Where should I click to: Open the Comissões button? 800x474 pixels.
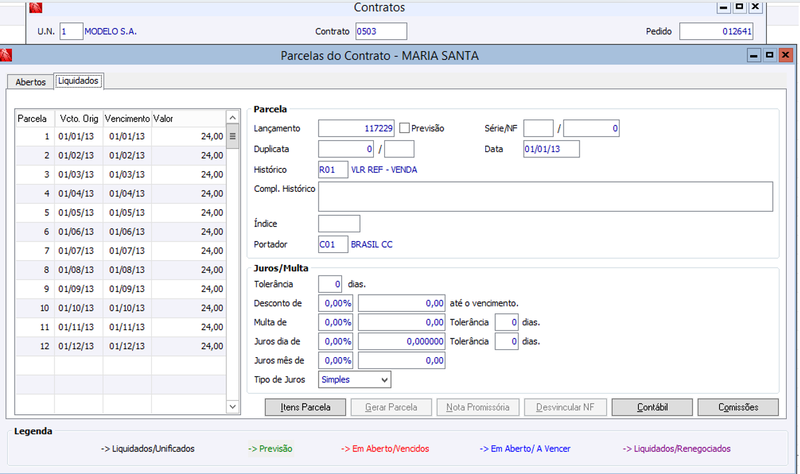coord(738,407)
